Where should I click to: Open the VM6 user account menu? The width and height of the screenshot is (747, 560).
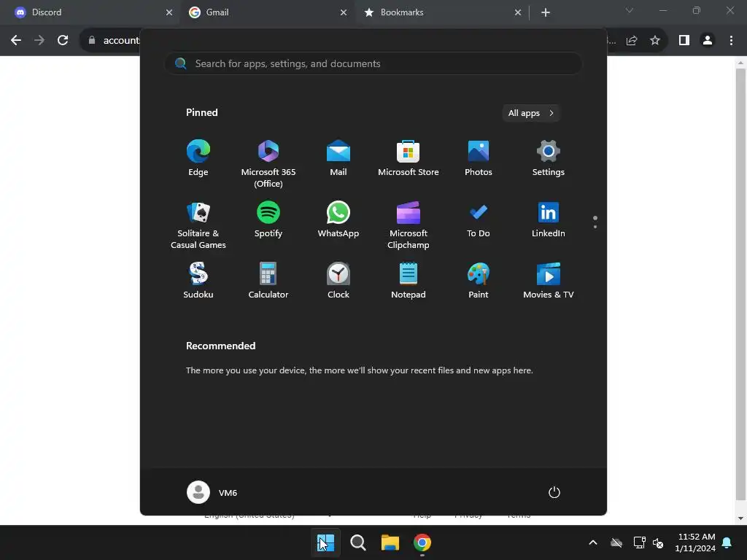coord(212,492)
